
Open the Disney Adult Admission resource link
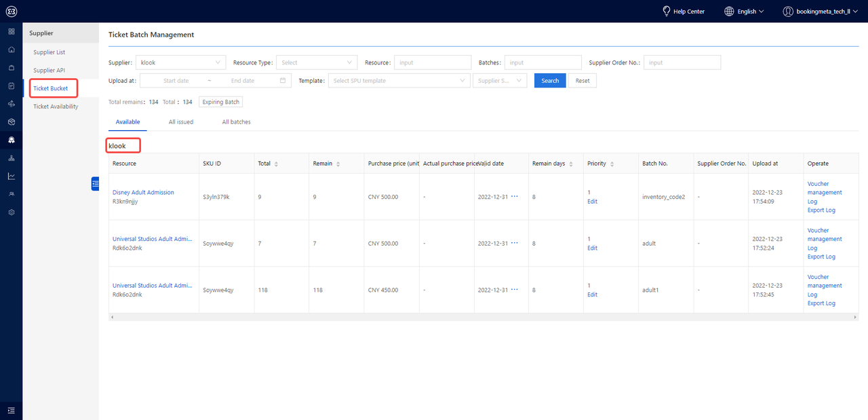pyautogui.click(x=143, y=193)
